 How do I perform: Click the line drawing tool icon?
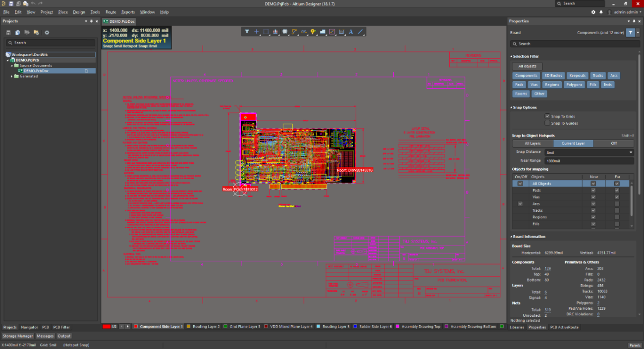point(360,31)
